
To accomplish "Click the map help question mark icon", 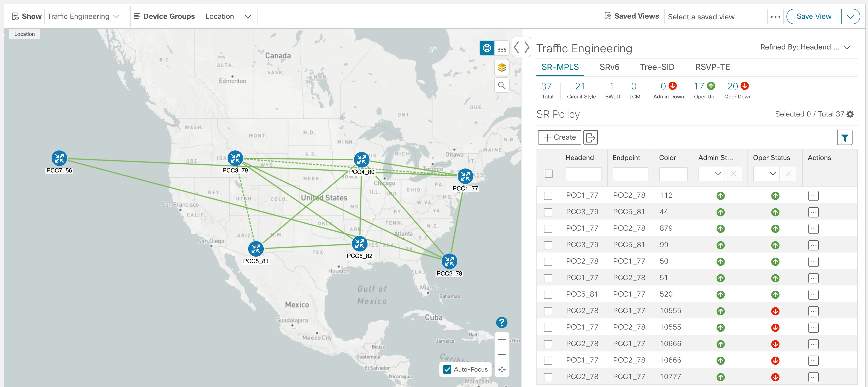I will [502, 323].
